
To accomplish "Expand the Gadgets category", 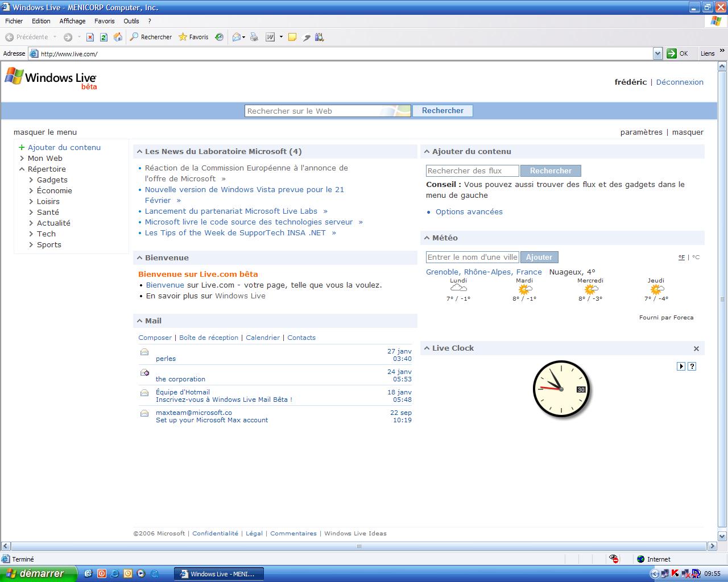I will tap(31, 180).
